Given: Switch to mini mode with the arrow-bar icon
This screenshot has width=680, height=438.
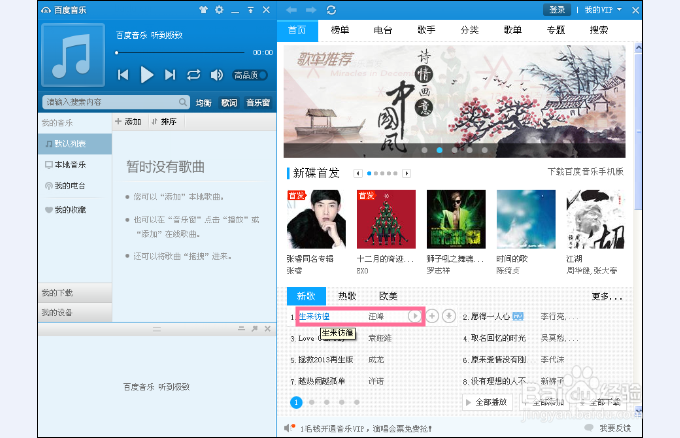Looking at the screenshot, I should (x=251, y=10).
